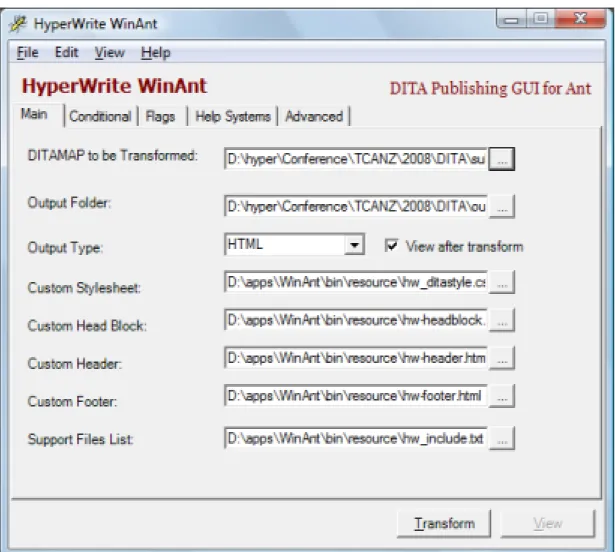
Task: Click the grayed-out View button
Action: (x=548, y=523)
